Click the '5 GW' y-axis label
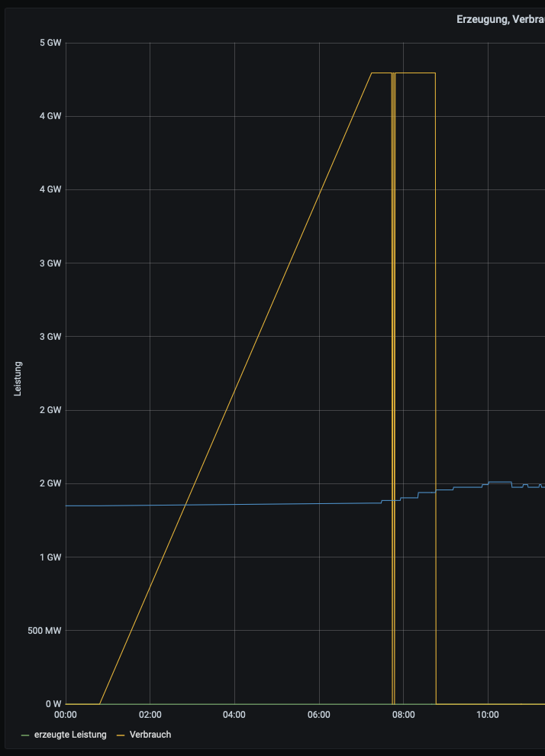The width and height of the screenshot is (545, 756). [x=50, y=43]
